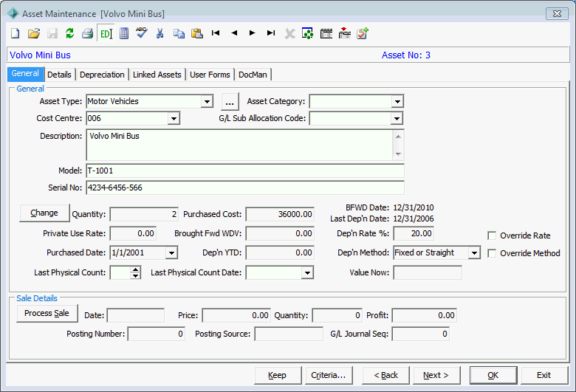Click the Delete X toolbar icon
576x392 pixels.
[289, 34]
